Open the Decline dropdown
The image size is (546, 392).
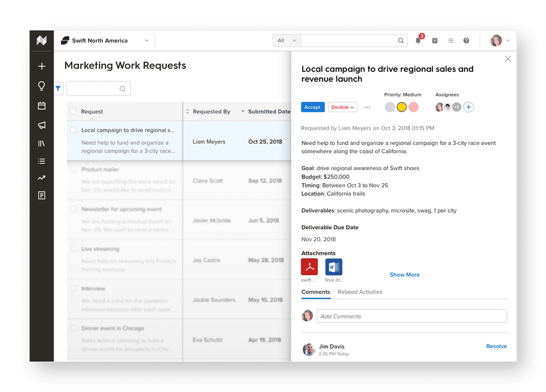pos(342,107)
